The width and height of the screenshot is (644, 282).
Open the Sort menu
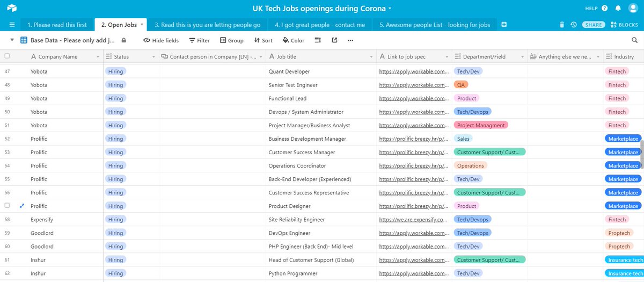point(263,40)
